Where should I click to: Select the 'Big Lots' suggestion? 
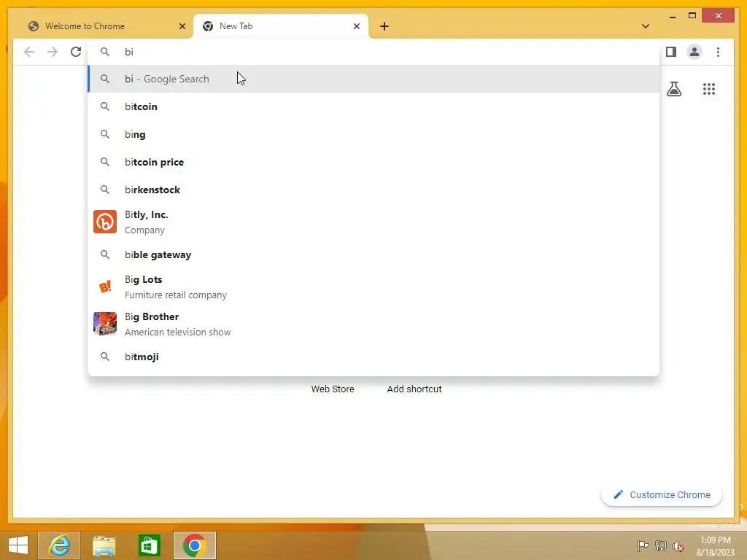coord(374,287)
